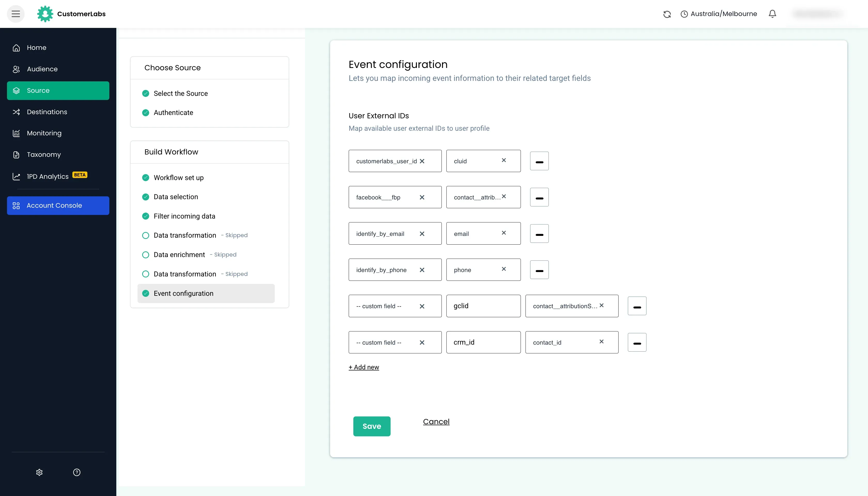Remove the crm_id mapping row
Viewport: 868px width, 496px height.
click(637, 342)
